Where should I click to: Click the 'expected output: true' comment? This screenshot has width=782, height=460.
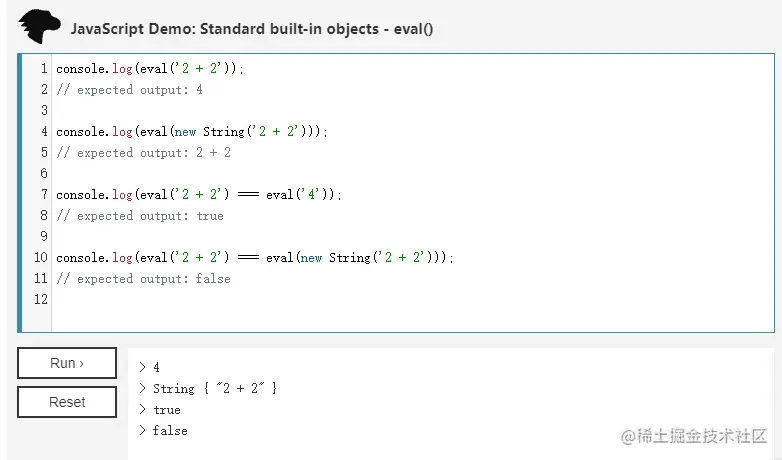click(x=139, y=216)
